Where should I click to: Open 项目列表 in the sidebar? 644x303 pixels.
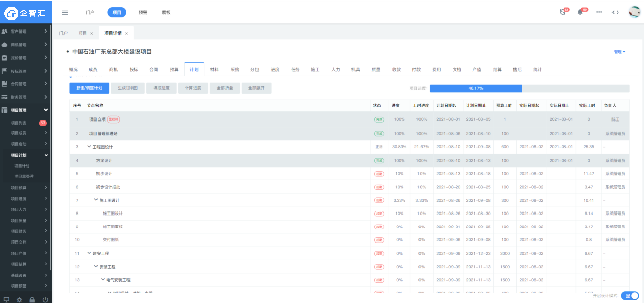(18, 123)
